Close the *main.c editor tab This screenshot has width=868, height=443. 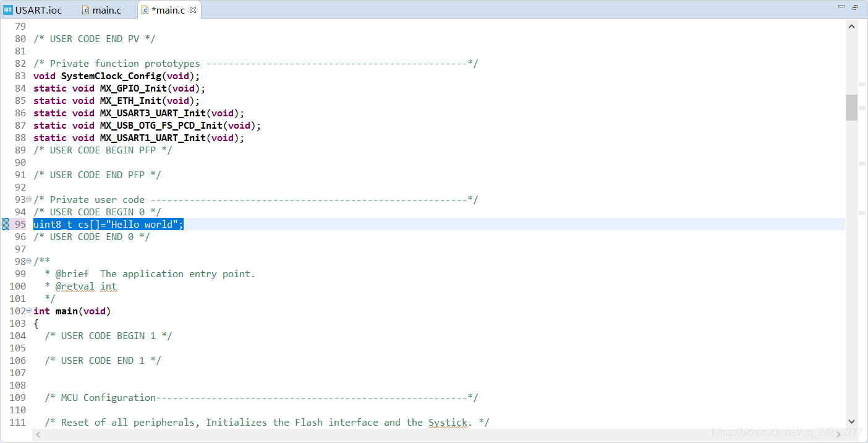pos(193,10)
